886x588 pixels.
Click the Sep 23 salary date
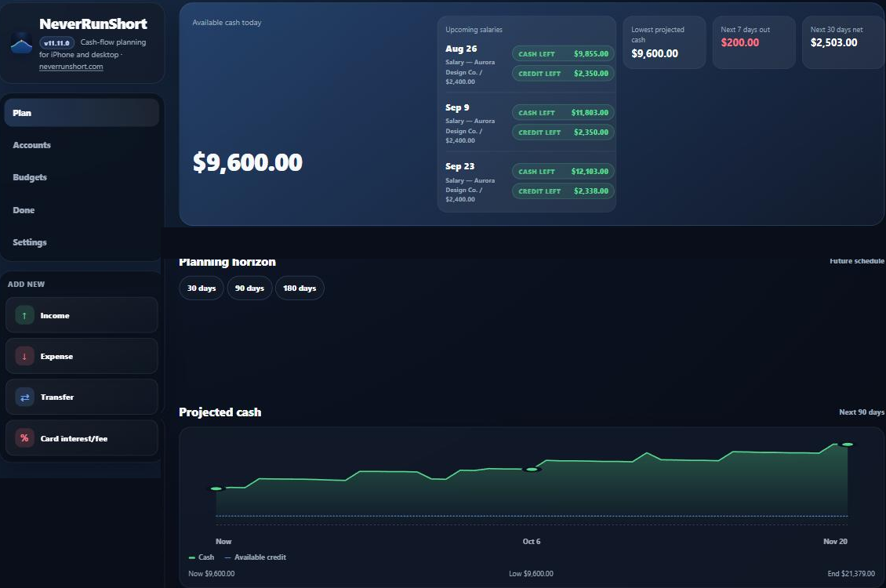[x=460, y=166]
